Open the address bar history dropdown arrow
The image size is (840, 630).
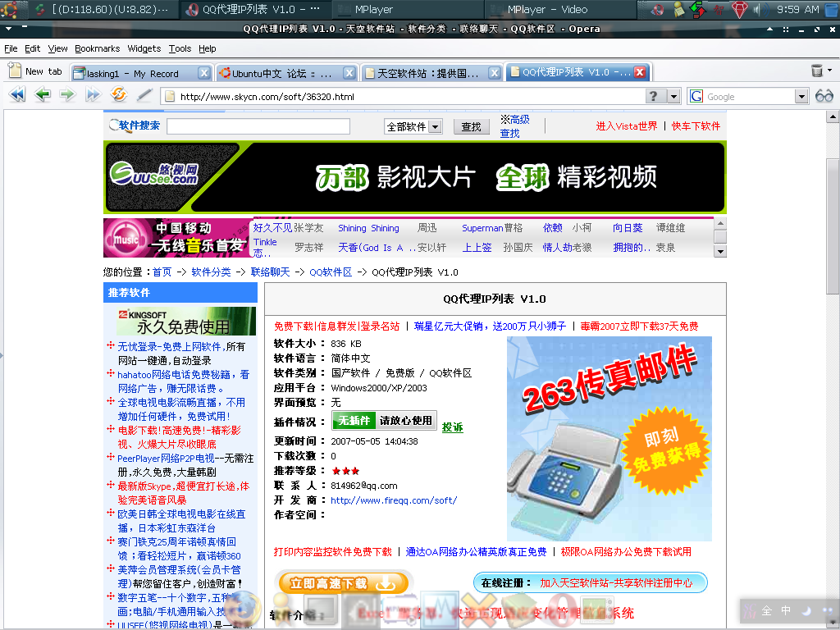674,97
